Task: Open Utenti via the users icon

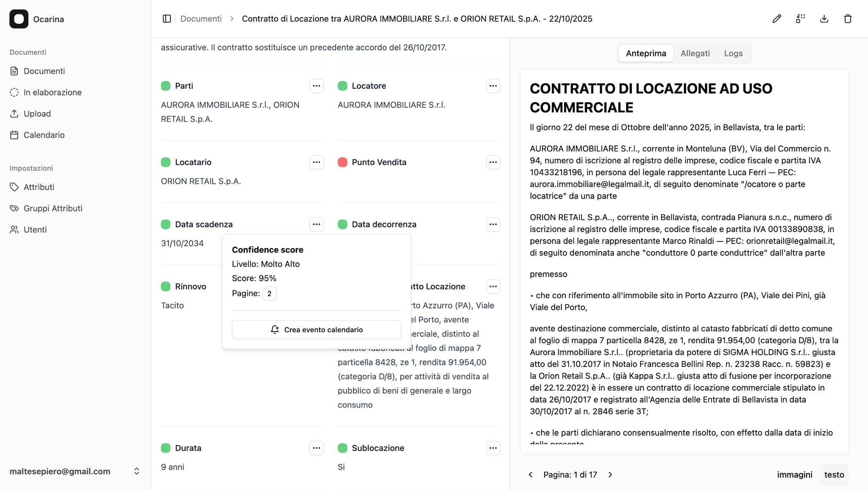Action: 35,230
